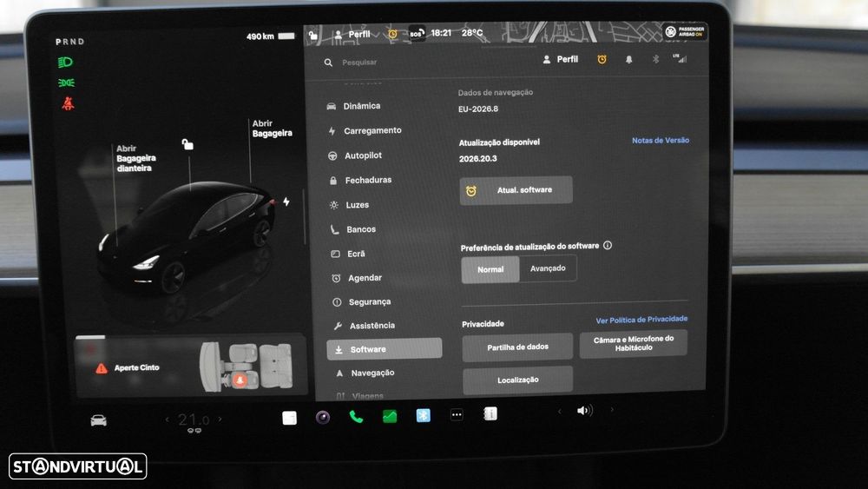Open Notas de Versão link
The width and height of the screenshot is (868, 489).
[x=661, y=141]
